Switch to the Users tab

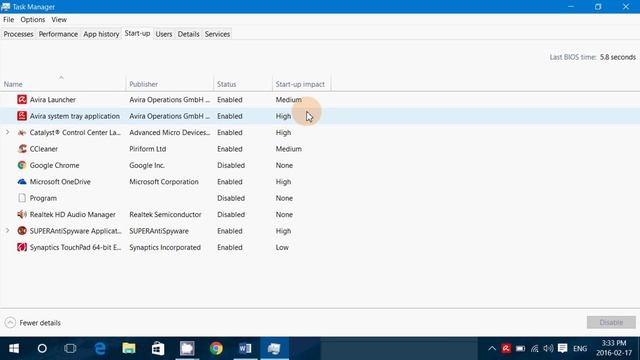pos(164,34)
